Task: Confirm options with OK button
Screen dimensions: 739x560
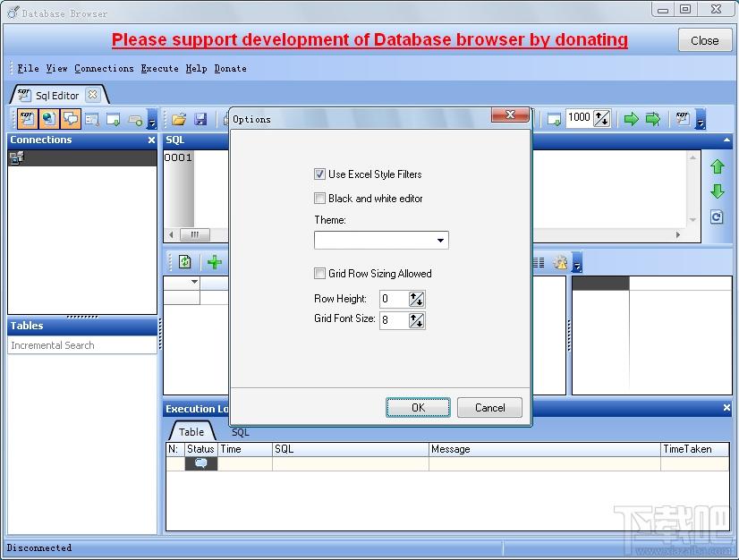Action: [x=418, y=407]
